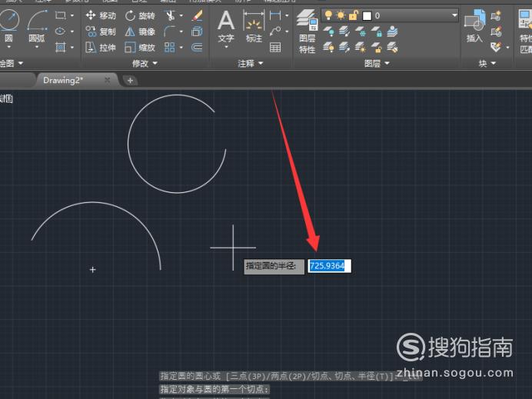The width and height of the screenshot is (532, 399).
Task: Click the white layer 0 color swatch
Action: pos(367,15)
